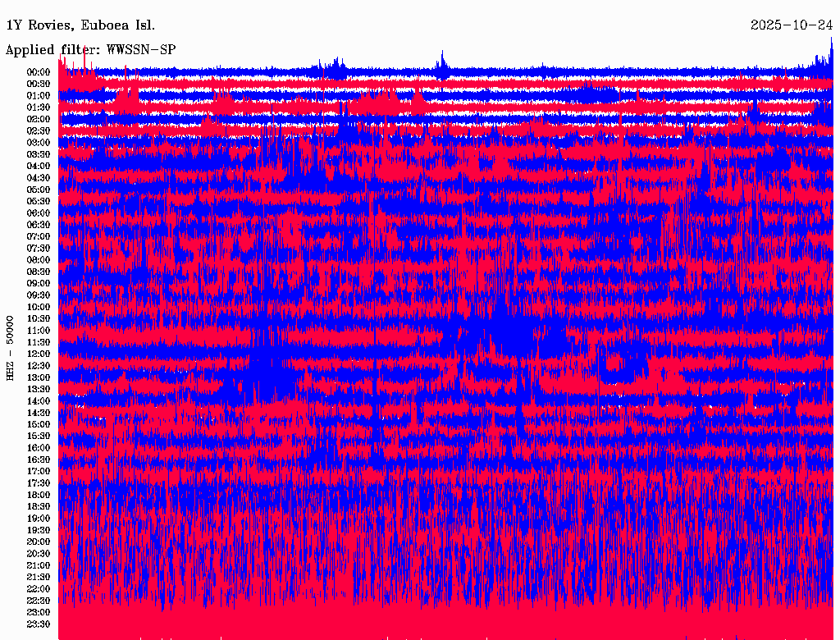Screen dimensions: 840x640
Task: Select the 05:30 time row label
Action: click(x=39, y=202)
